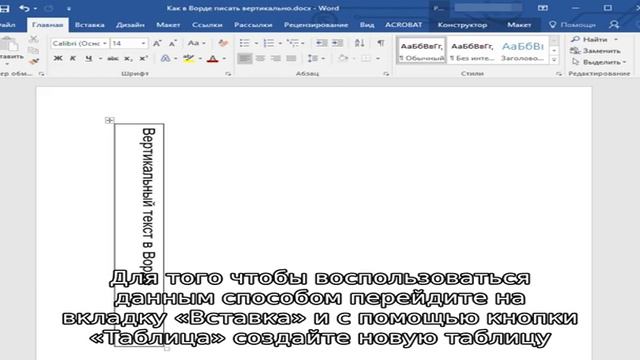The width and height of the screenshot is (640, 360).
Task: Center align the text
Action: click(260, 59)
